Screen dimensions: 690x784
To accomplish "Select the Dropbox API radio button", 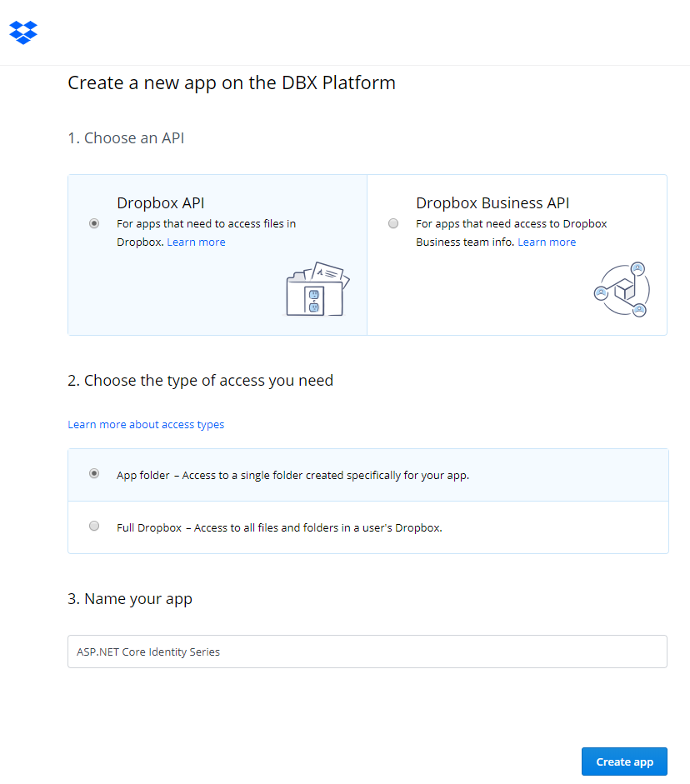I will pos(94,223).
